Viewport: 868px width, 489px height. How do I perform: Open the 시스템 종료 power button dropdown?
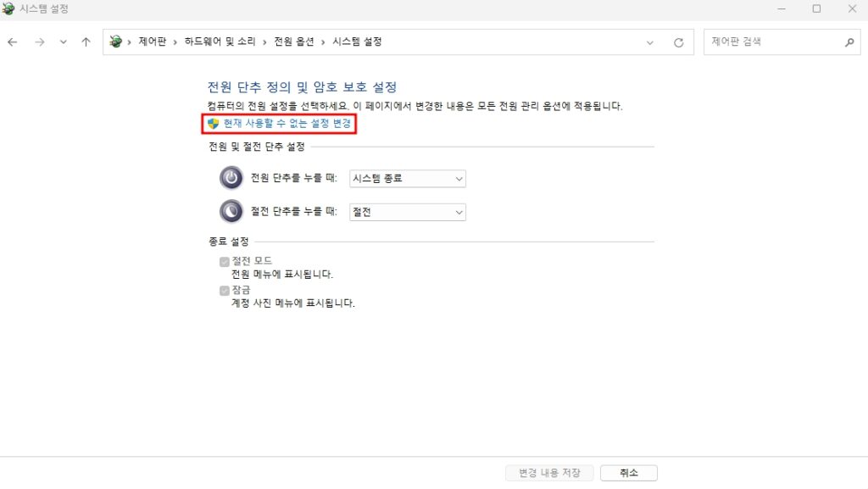408,179
